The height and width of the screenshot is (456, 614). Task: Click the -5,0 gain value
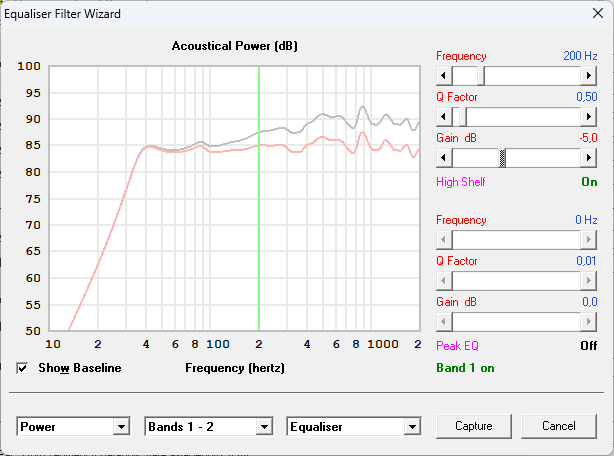tap(588, 138)
